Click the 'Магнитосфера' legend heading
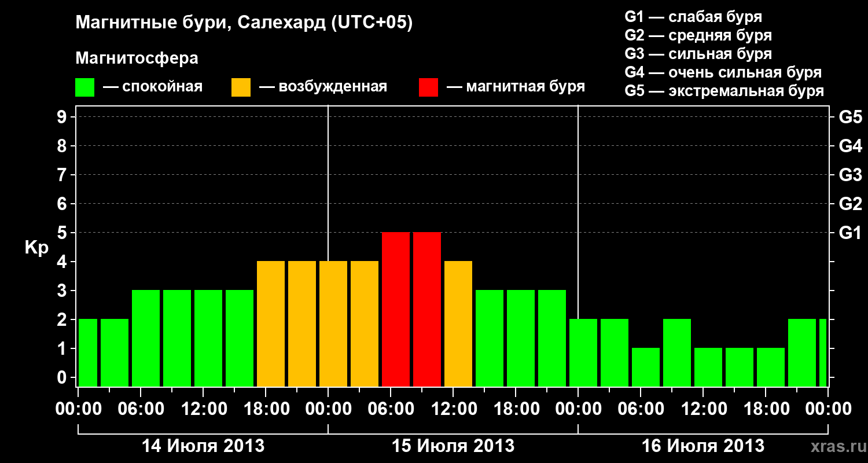 coord(137,58)
